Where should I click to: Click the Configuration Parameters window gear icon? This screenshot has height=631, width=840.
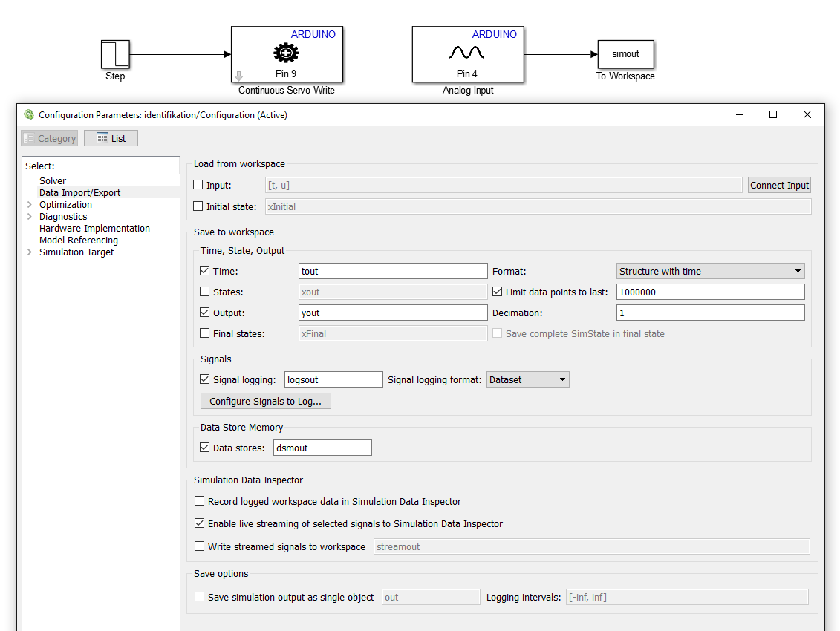pyautogui.click(x=29, y=115)
